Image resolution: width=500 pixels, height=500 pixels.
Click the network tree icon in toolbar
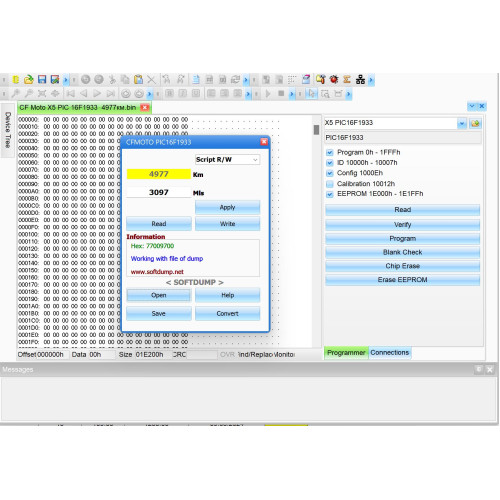coord(360,79)
